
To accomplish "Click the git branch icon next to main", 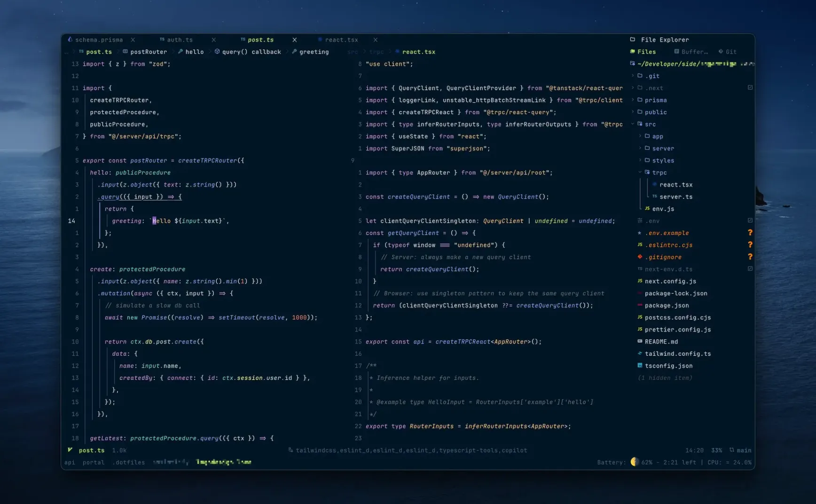I will (731, 450).
